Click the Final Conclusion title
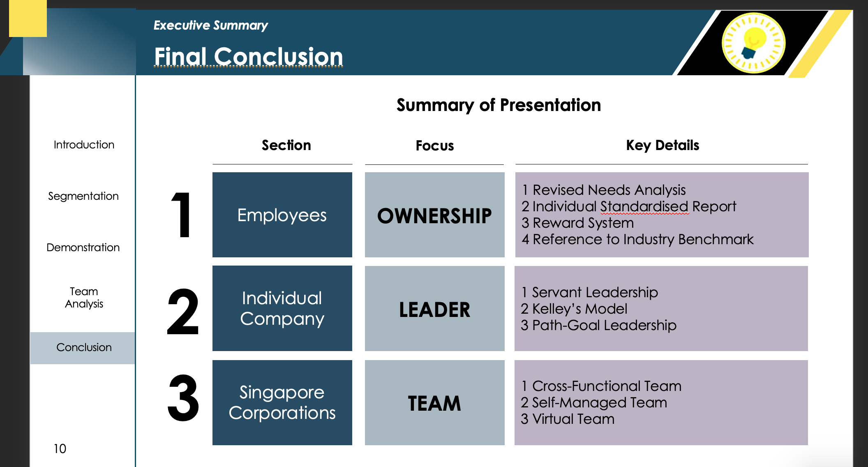This screenshot has width=868, height=467. pyautogui.click(x=248, y=56)
